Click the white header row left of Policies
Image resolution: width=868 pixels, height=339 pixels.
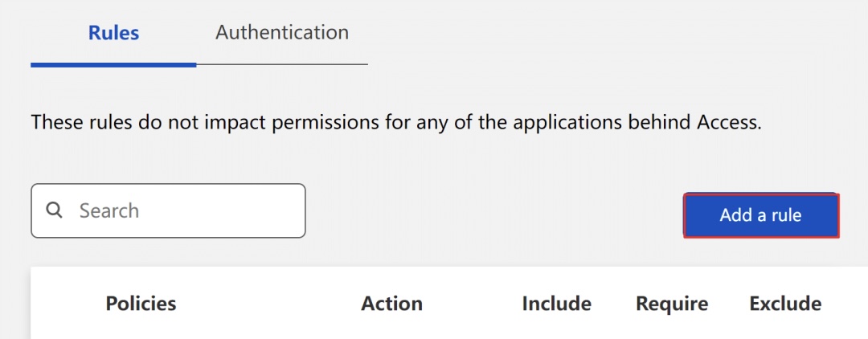click(x=68, y=303)
